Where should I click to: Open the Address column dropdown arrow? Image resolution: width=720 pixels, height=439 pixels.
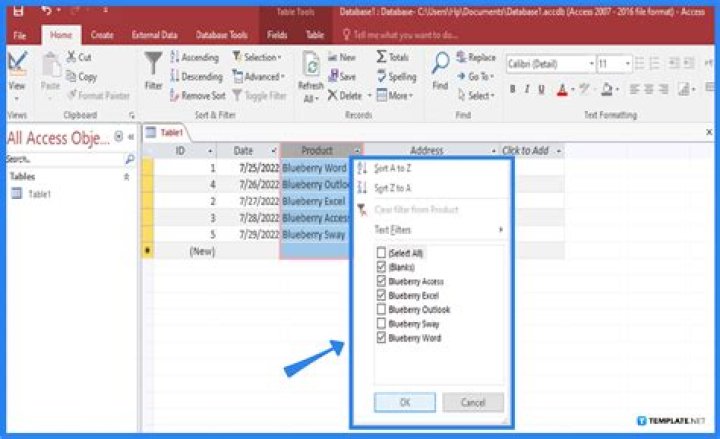click(494, 151)
